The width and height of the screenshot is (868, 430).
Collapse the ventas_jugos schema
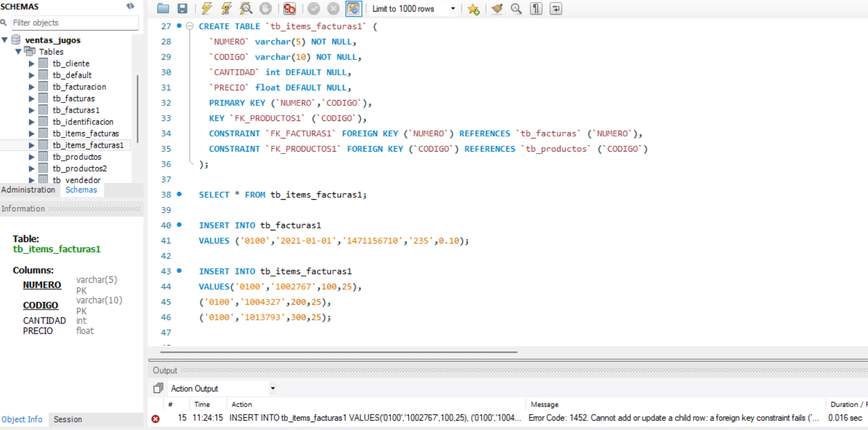click(x=5, y=40)
